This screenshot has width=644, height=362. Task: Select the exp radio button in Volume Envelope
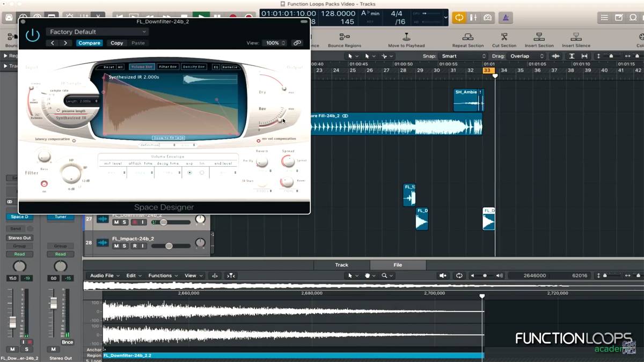tap(189, 173)
